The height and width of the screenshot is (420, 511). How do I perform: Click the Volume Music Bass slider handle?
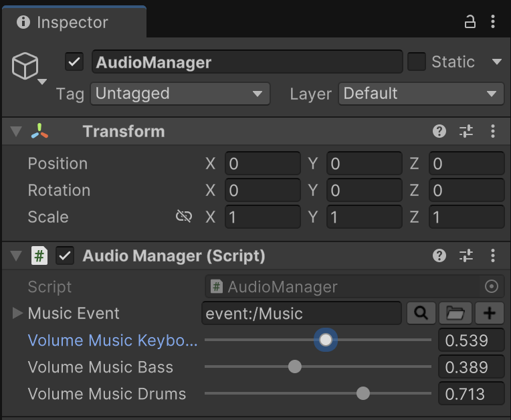pos(294,366)
